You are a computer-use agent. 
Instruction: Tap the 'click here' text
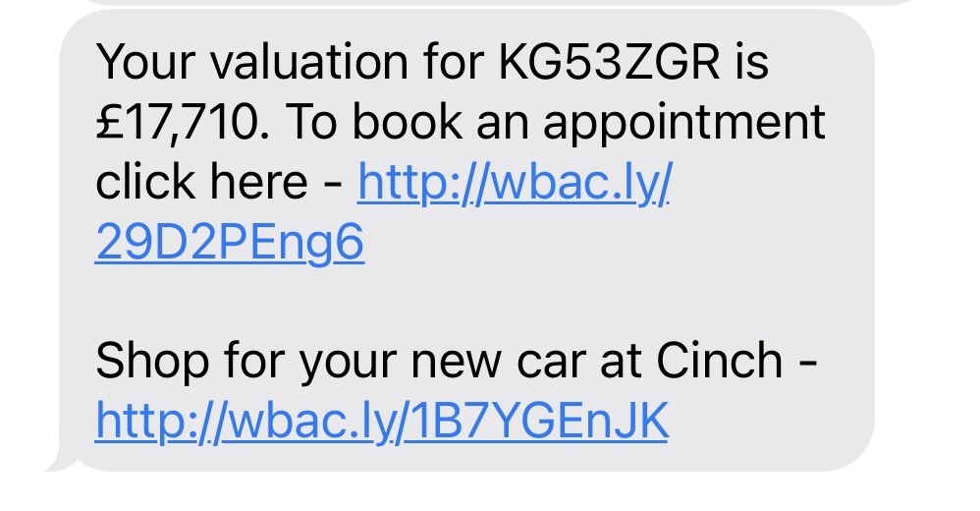(x=201, y=182)
